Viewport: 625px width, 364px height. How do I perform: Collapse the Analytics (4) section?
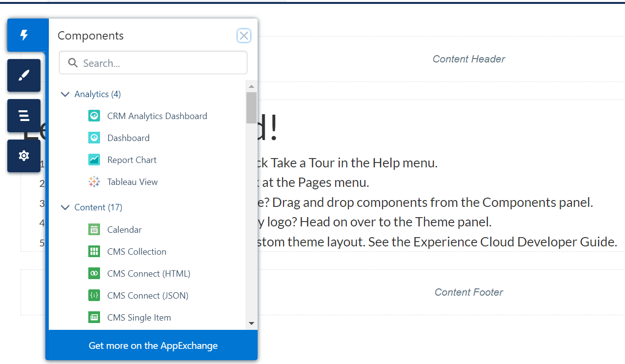click(x=65, y=94)
